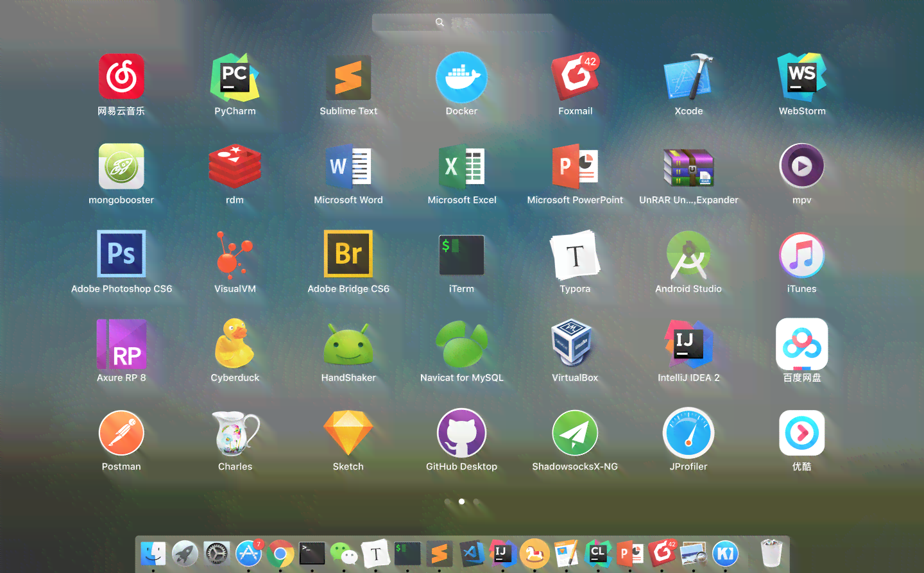Open Typora in the Launchpad grid
This screenshot has width=924, height=573.
(575, 255)
